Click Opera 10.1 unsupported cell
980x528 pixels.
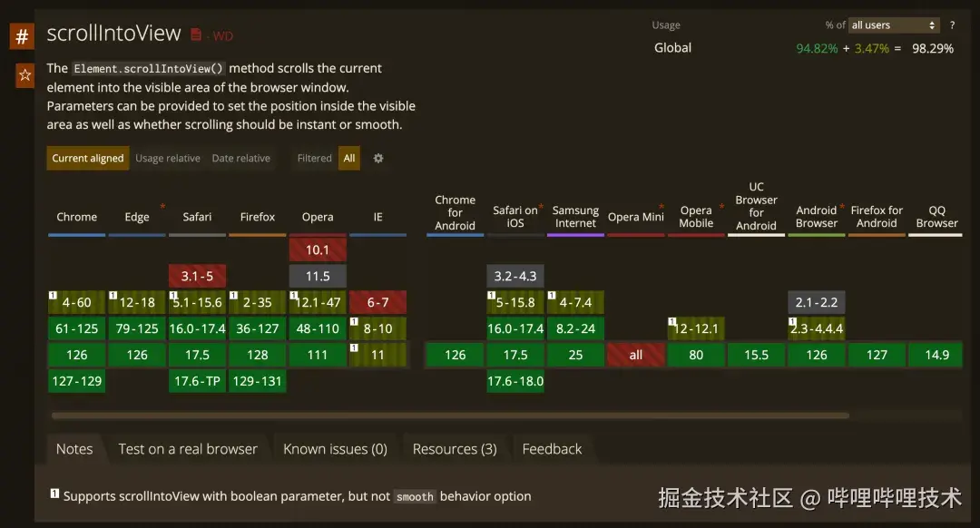pos(318,250)
